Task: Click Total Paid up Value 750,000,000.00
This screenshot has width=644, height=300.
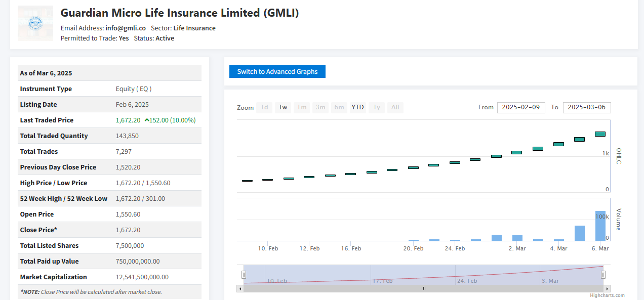Action: [138, 261]
